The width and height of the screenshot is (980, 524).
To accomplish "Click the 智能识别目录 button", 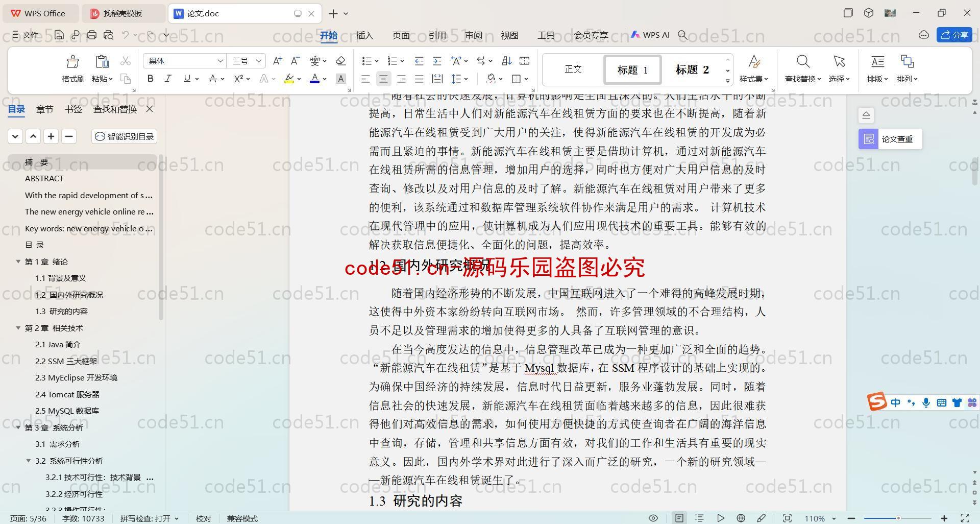I will (125, 136).
